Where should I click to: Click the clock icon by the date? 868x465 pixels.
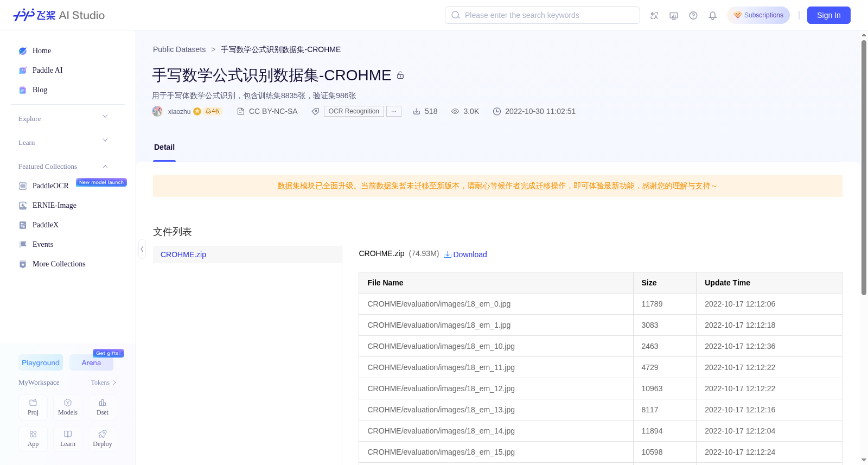point(497,111)
